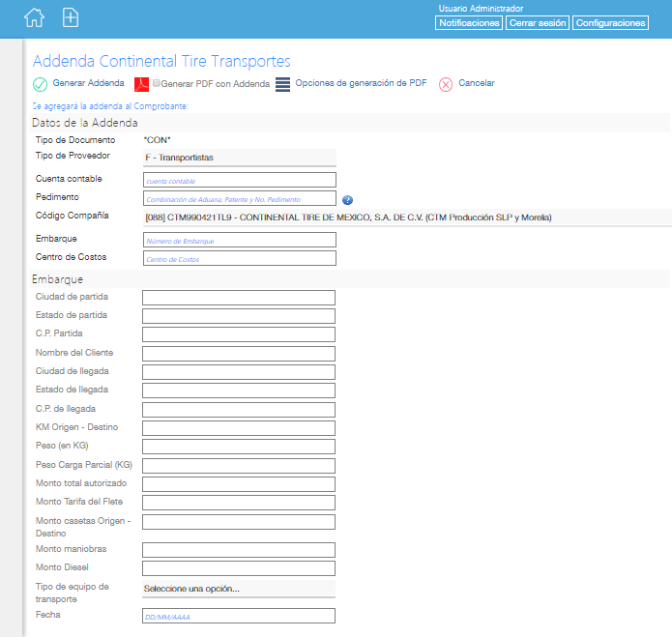The height and width of the screenshot is (637, 672).
Task: Click the red Cancelar X icon
Action: tap(446, 84)
